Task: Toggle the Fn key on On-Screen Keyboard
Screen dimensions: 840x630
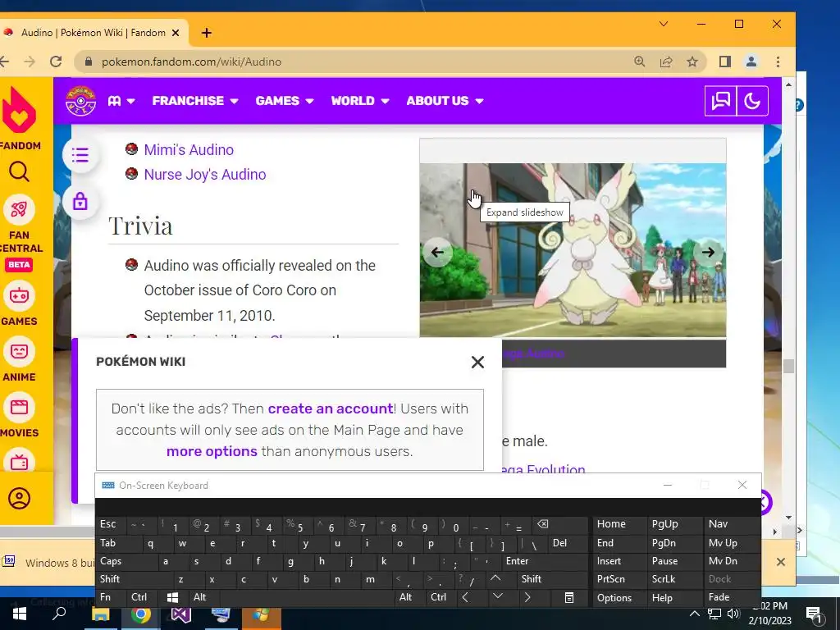Action: pyautogui.click(x=112, y=597)
